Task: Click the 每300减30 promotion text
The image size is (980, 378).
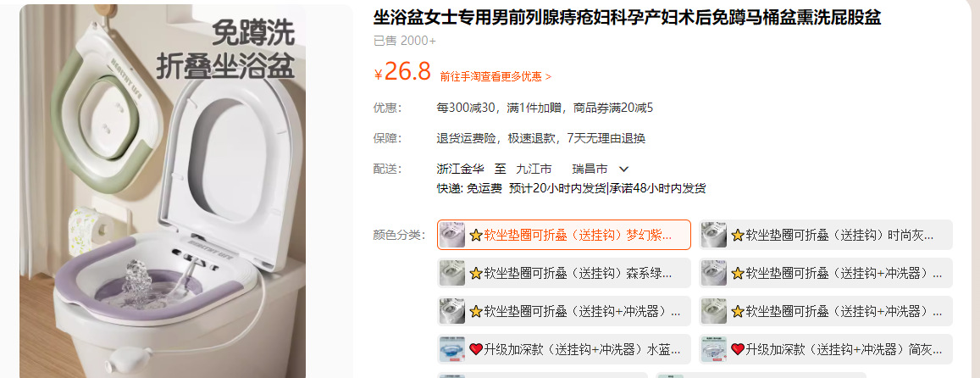Action: pyautogui.click(x=466, y=108)
